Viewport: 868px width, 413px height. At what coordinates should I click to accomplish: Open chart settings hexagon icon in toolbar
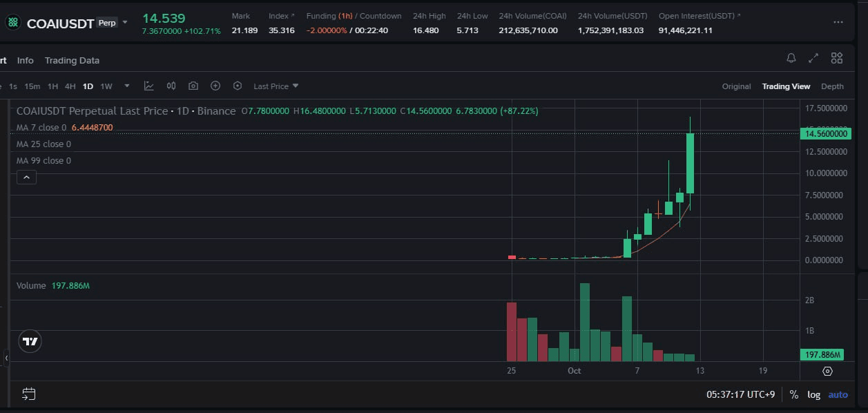pyautogui.click(x=238, y=86)
